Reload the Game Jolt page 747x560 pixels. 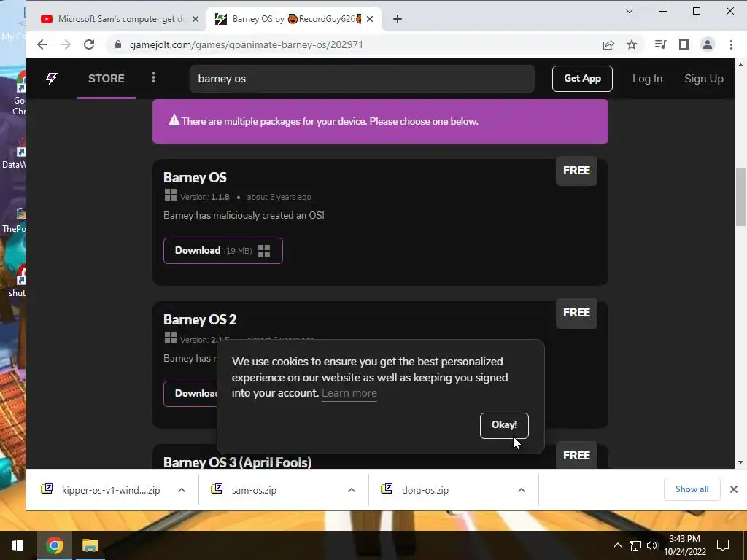point(89,44)
